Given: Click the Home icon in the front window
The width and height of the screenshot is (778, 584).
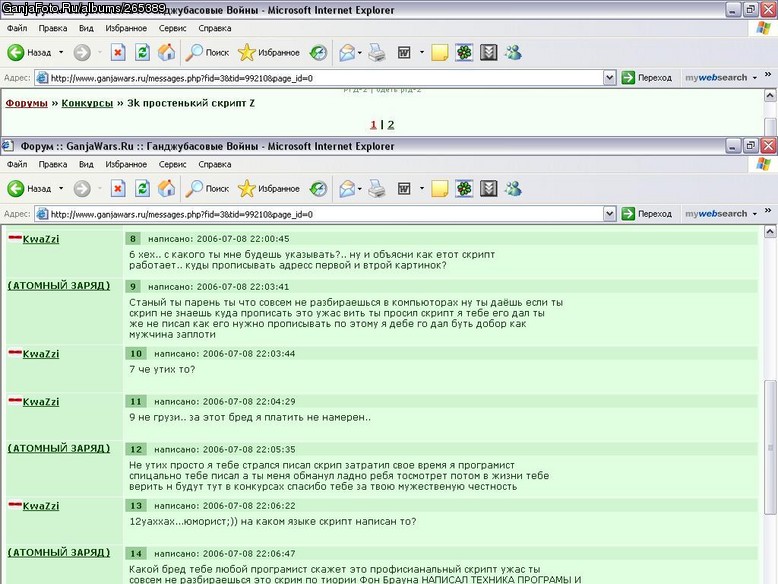Looking at the screenshot, I should click(x=167, y=189).
